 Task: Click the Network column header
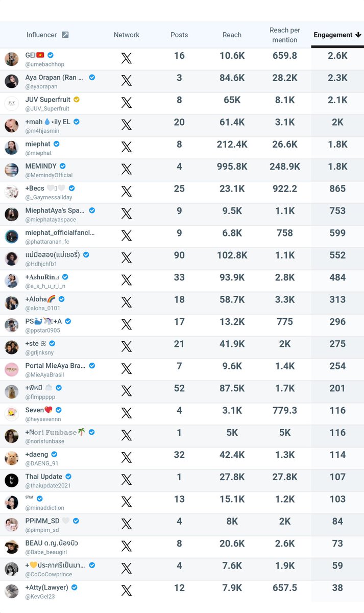point(127,35)
